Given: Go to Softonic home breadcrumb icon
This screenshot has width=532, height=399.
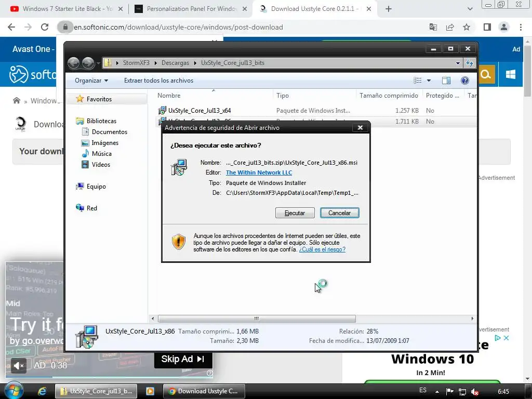Looking at the screenshot, I should tap(16, 100).
